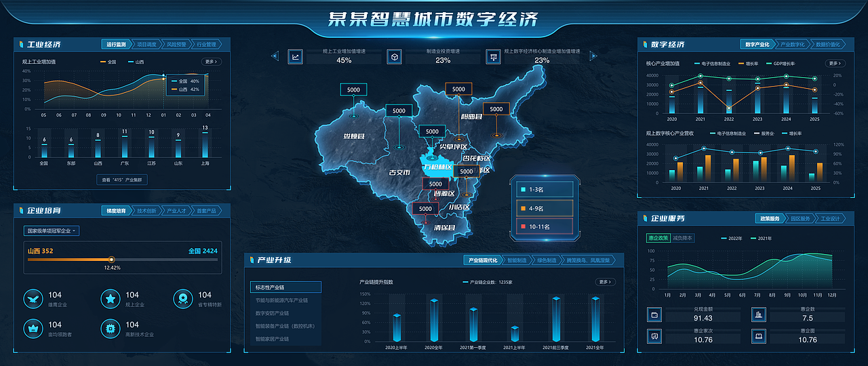
Task: Click the right arrow of the indicator carousel
Action: tap(593, 56)
